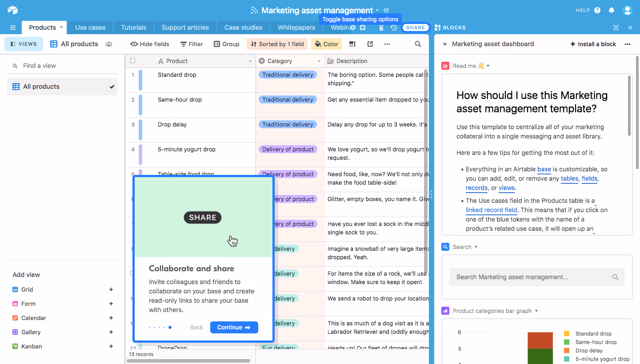Open the row height options icon
The image size is (640, 364).
[352, 44]
